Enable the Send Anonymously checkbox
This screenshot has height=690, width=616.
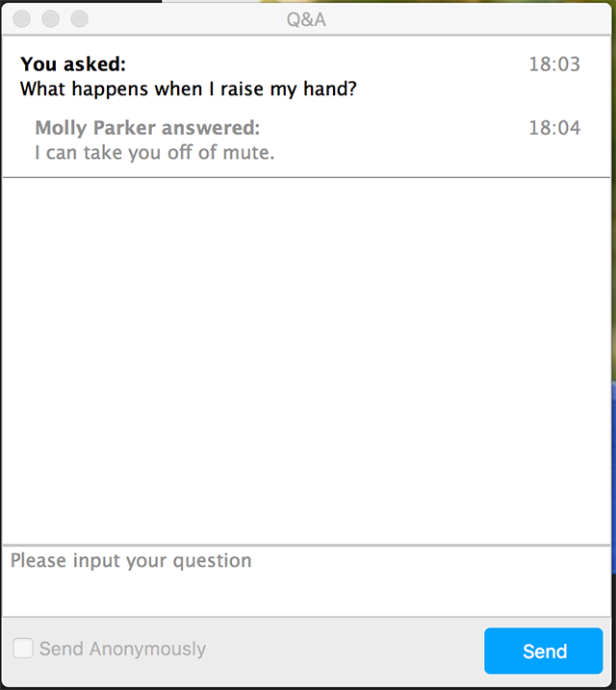coord(22,649)
